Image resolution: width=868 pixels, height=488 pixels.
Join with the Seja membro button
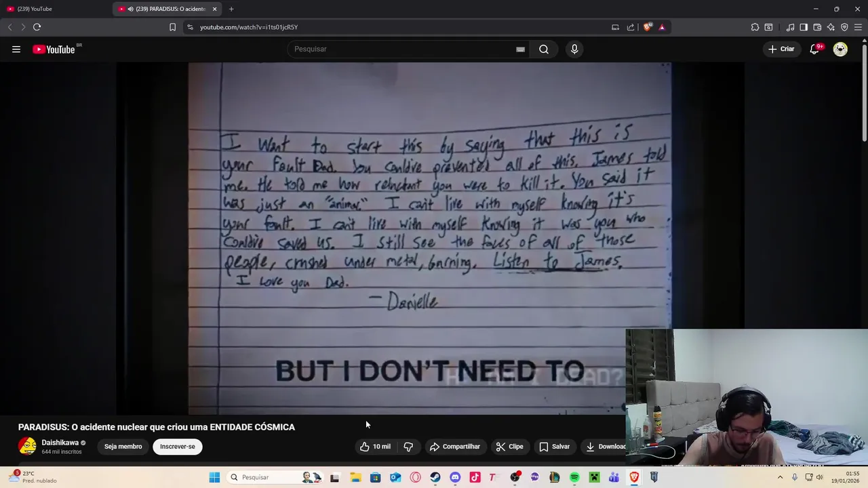click(123, 447)
